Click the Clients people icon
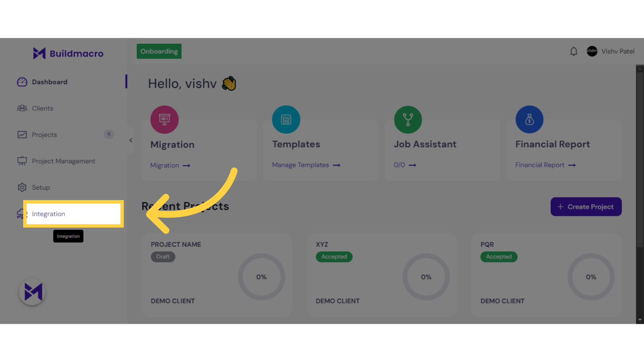This screenshot has height=362, width=644. tap(22, 108)
